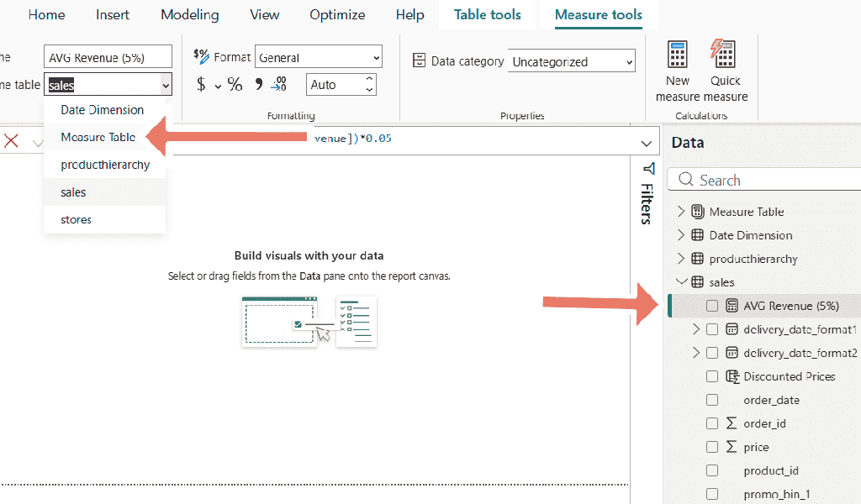Viewport: 861px width, 504px height.
Task: Click the currency dollar format icon
Action: (202, 85)
